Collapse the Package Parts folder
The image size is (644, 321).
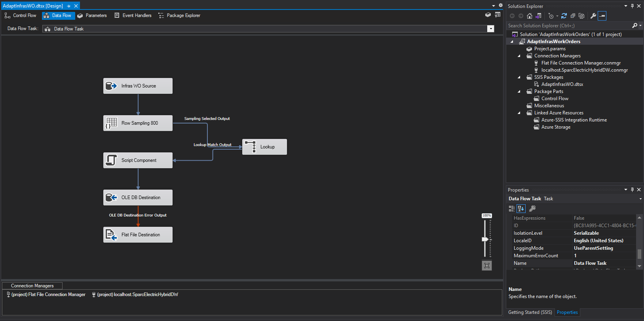click(519, 91)
